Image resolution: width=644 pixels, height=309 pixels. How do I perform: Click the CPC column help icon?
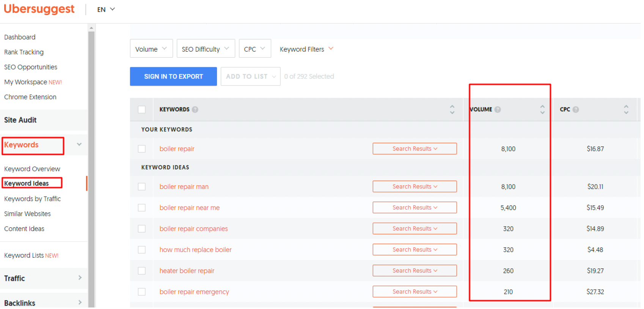point(576,109)
